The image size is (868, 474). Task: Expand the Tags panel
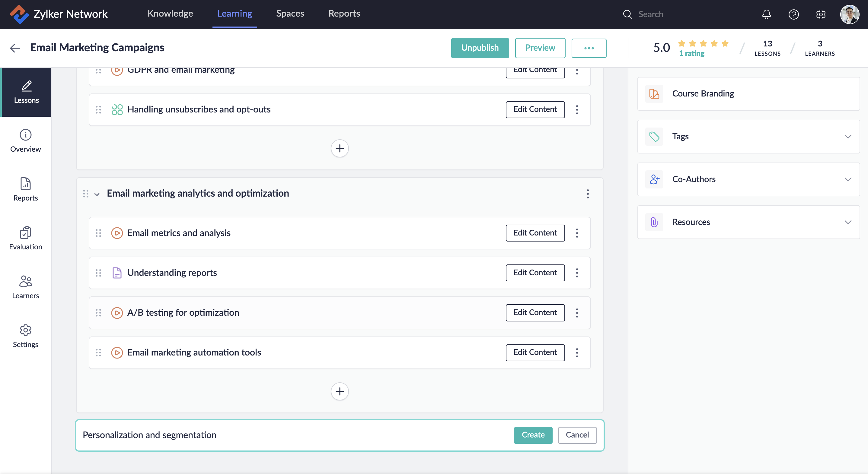click(x=848, y=136)
